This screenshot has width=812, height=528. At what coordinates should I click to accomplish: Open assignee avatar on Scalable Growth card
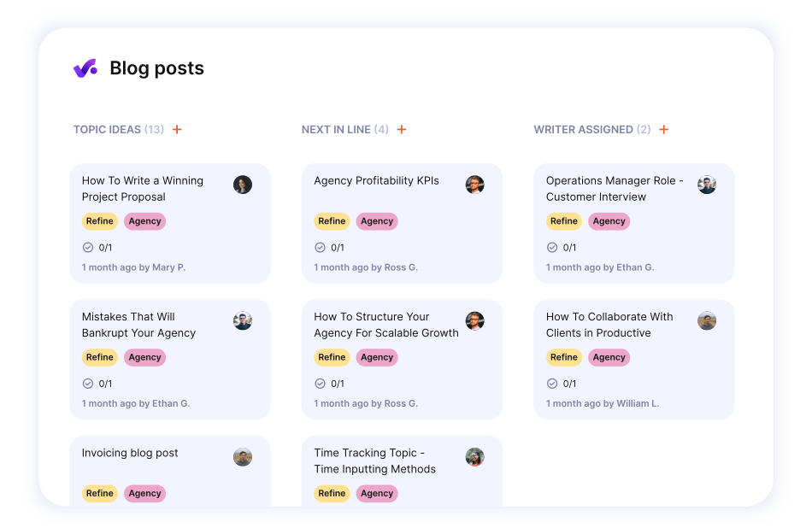474,320
